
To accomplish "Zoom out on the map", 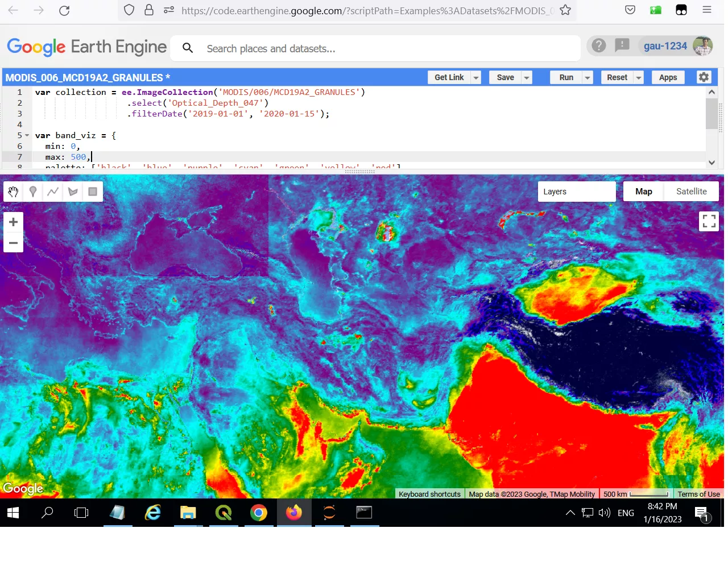I will pos(14,243).
